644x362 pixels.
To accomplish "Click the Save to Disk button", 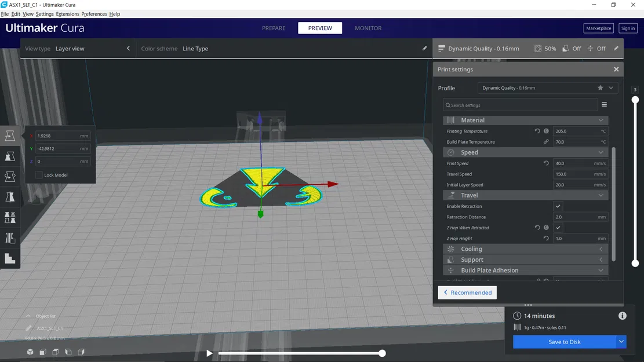I will coord(565,342).
